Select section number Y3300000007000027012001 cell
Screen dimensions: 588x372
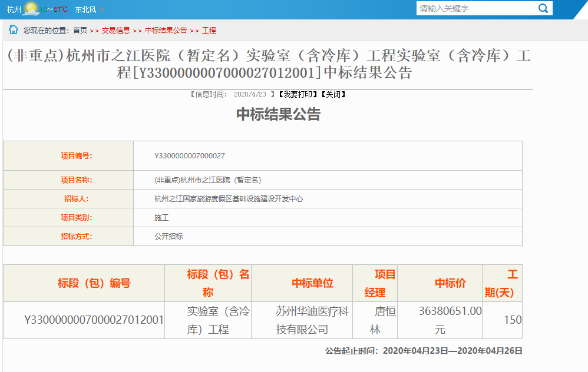pyautogui.click(x=84, y=320)
